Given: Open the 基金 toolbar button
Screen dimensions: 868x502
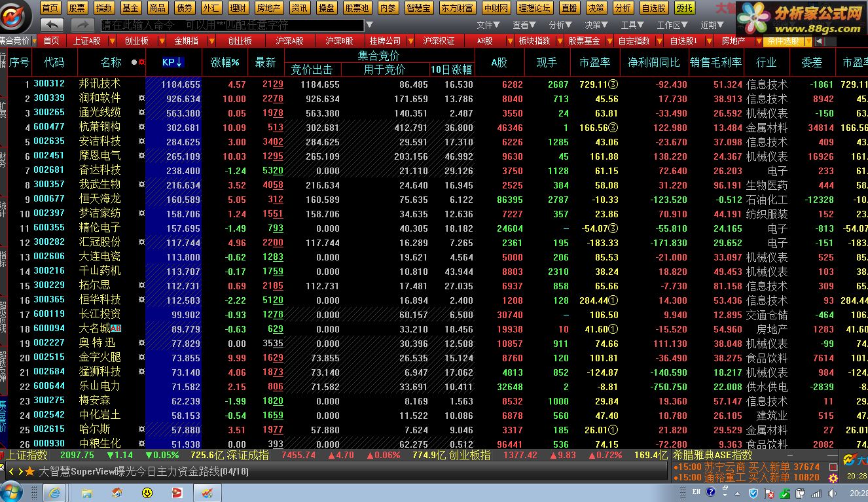Looking at the screenshot, I should click(130, 8).
